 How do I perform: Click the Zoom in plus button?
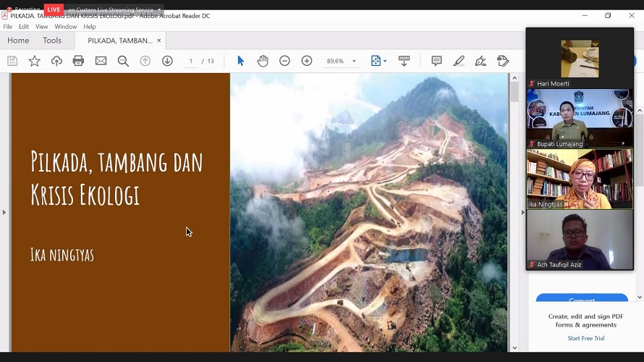[307, 62]
